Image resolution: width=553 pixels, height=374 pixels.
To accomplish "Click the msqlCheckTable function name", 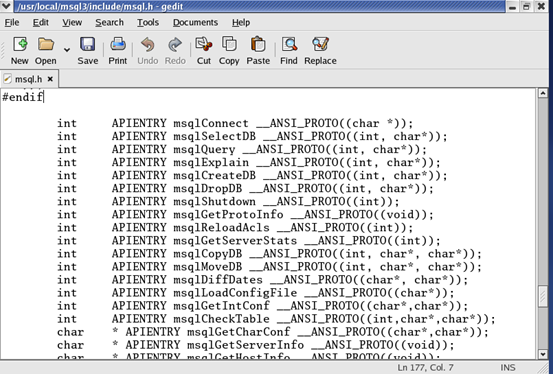I will tap(221, 319).
